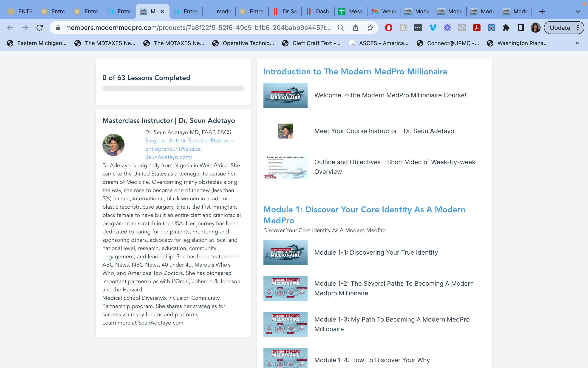
Task: Reload the current page
Action: (40, 28)
